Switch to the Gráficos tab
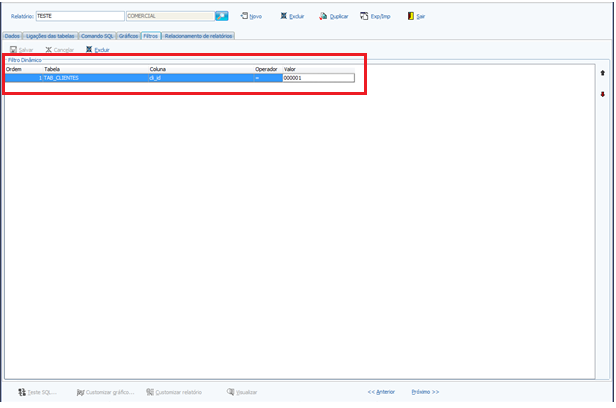Image resolution: width=616 pixels, height=408 pixels. 128,36
